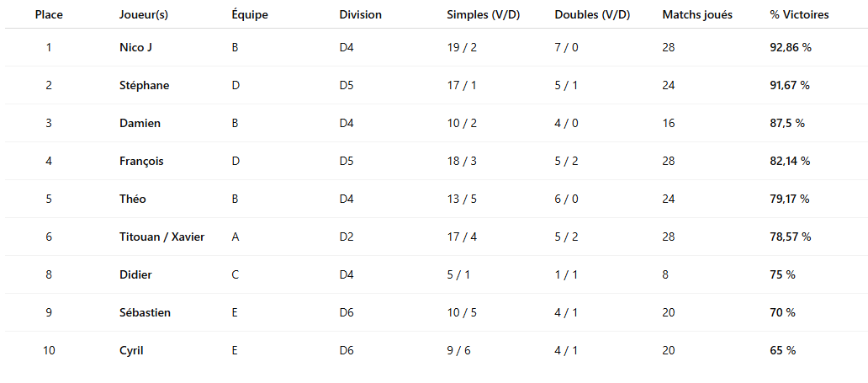Click the 19 / 2 singles record
This screenshot has width=868, height=383.
(462, 47)
